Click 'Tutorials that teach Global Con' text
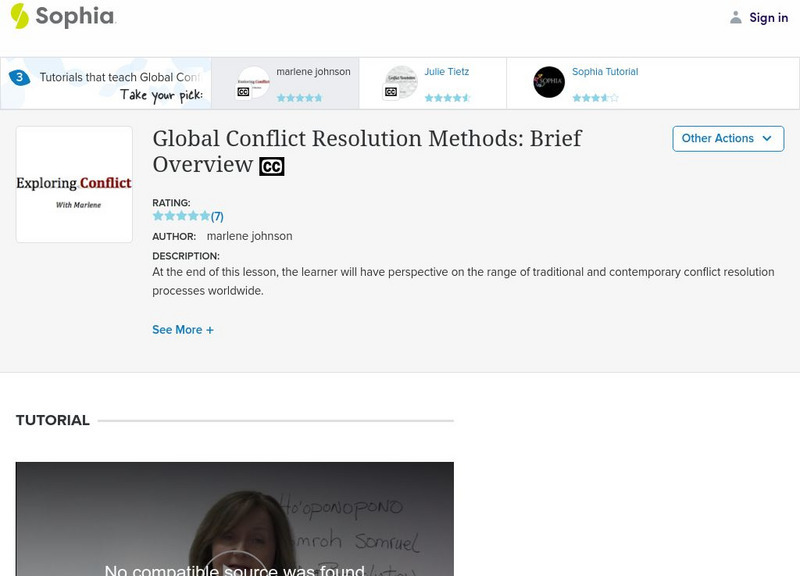The height and width of the screenshot is (576, 800). (120, 78)
